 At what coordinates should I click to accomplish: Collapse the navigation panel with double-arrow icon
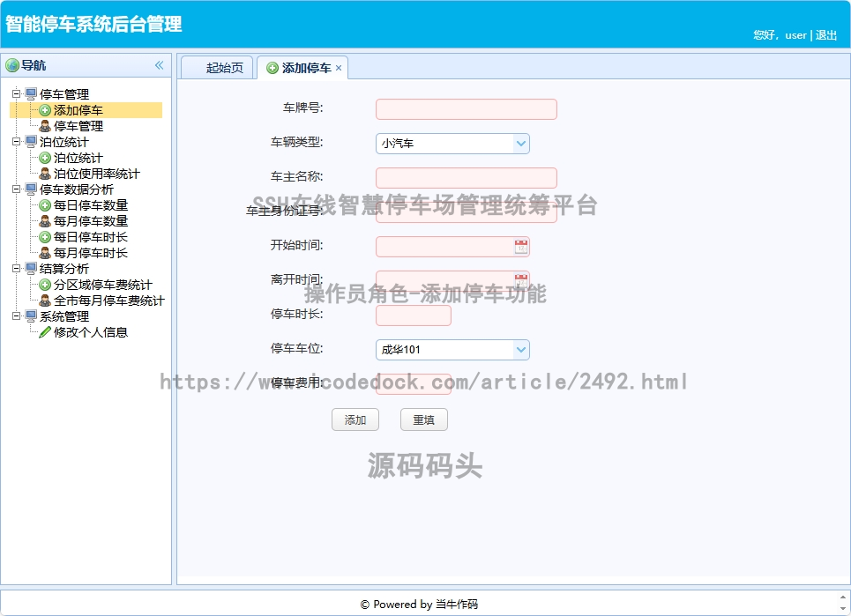coord(160,65)
